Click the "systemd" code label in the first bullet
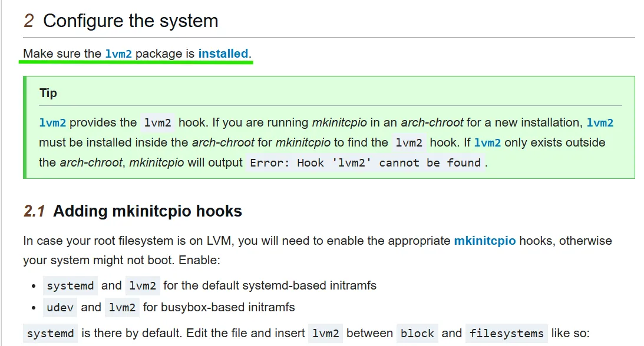The image size is (644, 346). tap(70, 286)
